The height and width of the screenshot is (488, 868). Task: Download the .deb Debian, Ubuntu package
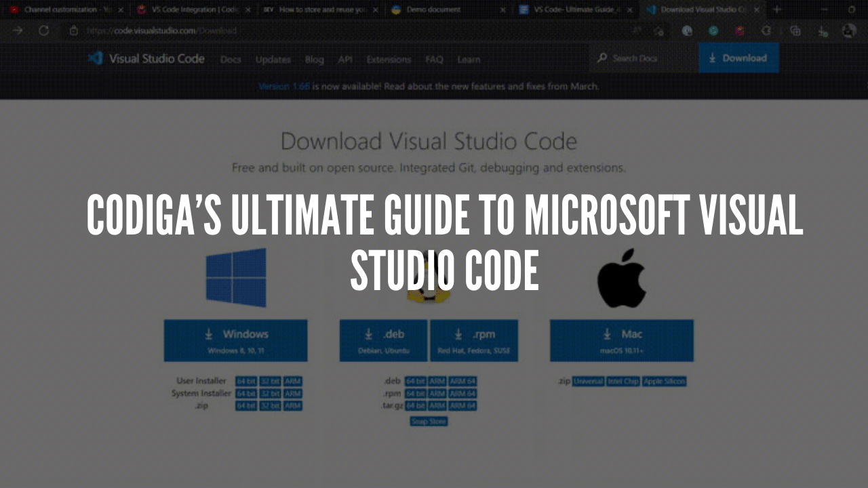click(383, 340)
